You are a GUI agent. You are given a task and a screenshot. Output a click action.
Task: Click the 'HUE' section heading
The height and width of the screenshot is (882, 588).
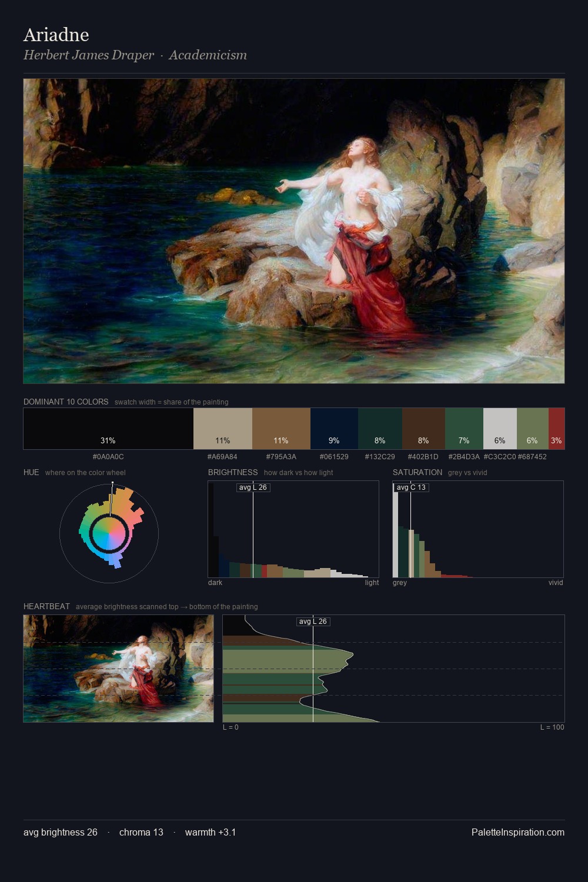tap(31, 472)
